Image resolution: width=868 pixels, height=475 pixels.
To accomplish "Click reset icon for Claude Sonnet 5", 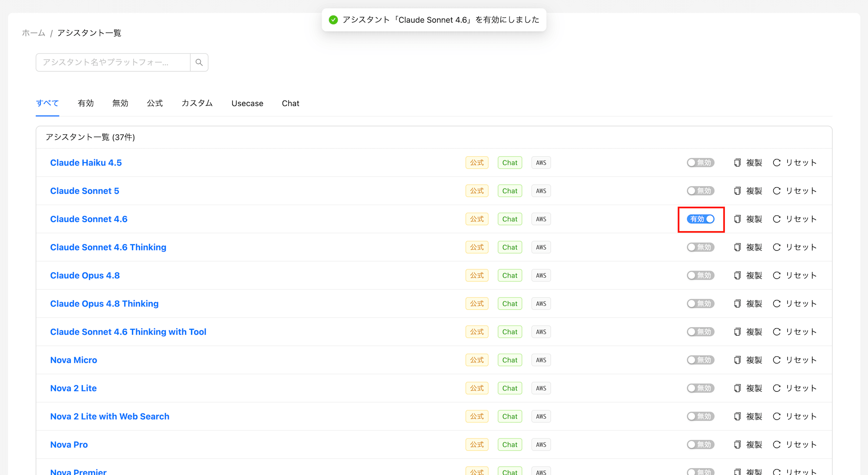I will (x=777, y=191).
